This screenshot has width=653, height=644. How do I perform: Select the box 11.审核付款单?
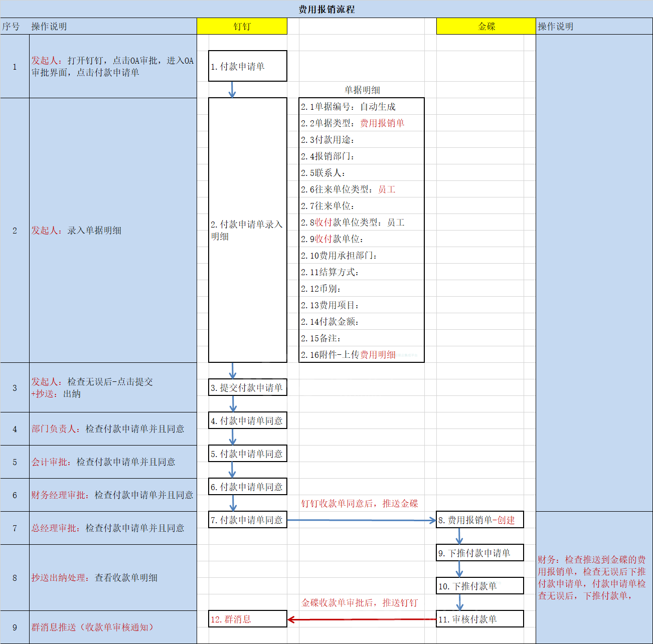(x=480, y=619)
